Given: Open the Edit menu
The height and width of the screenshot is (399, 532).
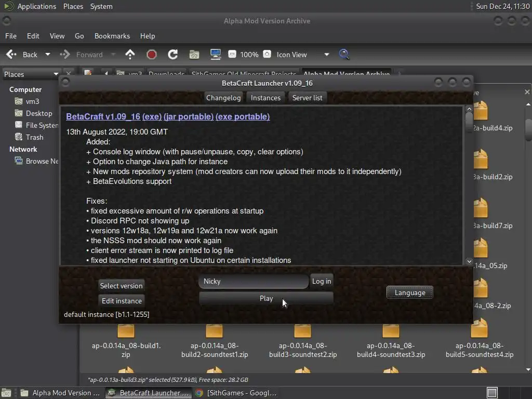Looking at the screenshot, I should tap(33, 36).
